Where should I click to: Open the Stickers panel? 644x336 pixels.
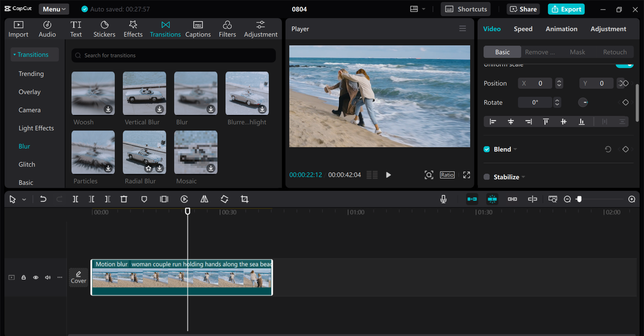click(x=104, y=29)
